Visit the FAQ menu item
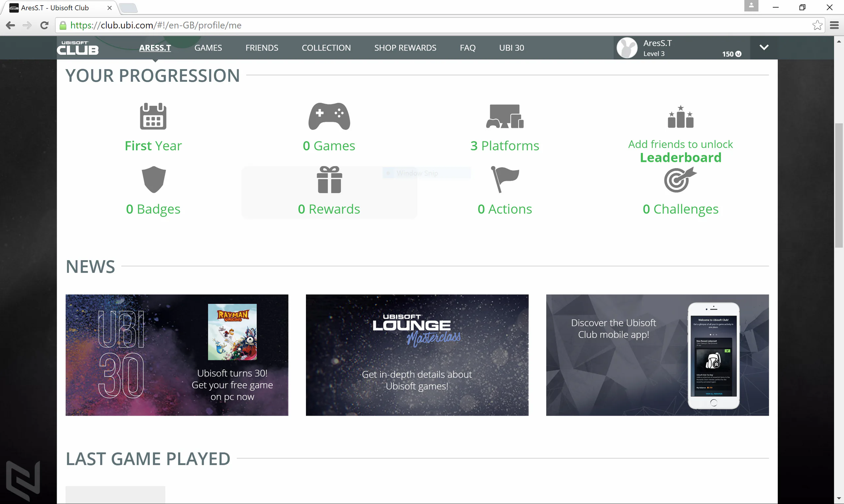The width and height of the screenshot is (844, 504). 468,48
